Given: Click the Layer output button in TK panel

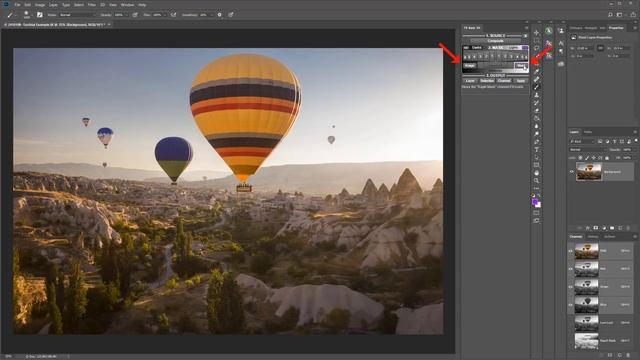Looking at the screenshot, I should 470,81.
